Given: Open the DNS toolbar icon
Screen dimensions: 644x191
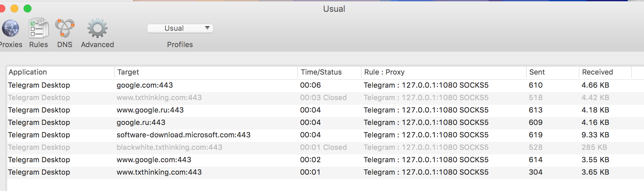Looking at the screenshot, I should (65, 28).
